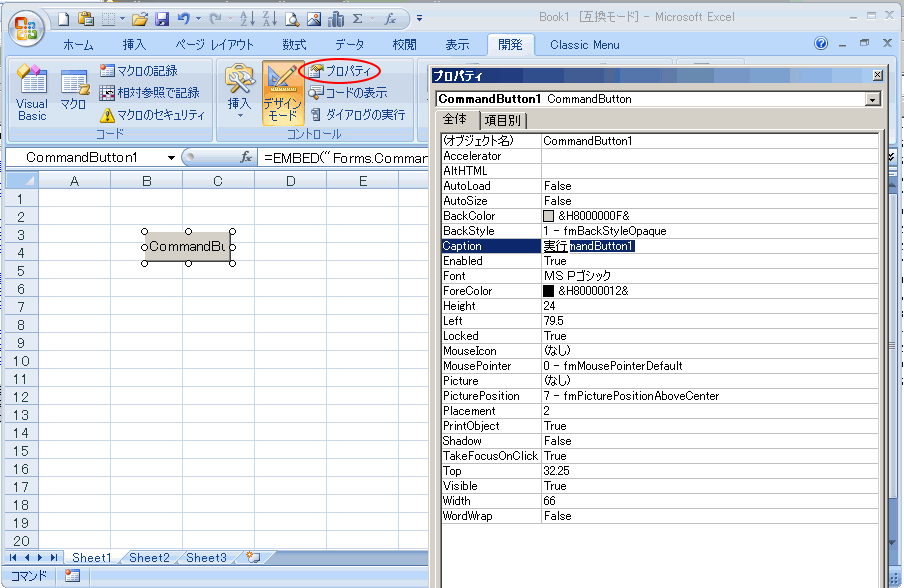904x588 pixels.
Task: Click the Save icon in Quick Access toolbar
Action: [162, 18]
